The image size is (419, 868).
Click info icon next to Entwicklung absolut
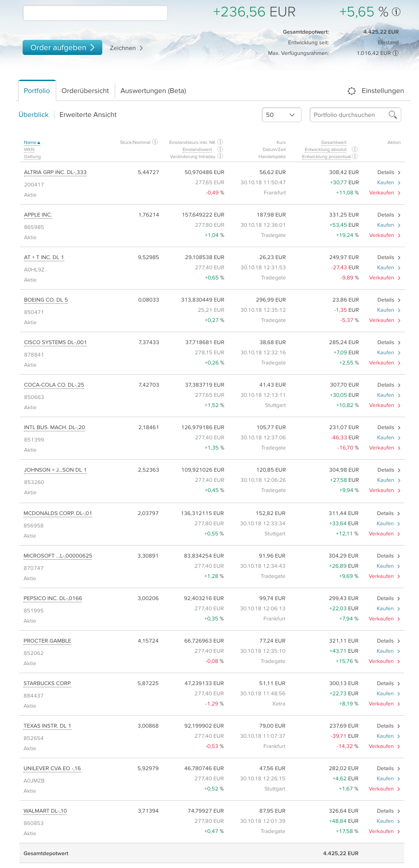click(355, 149)
